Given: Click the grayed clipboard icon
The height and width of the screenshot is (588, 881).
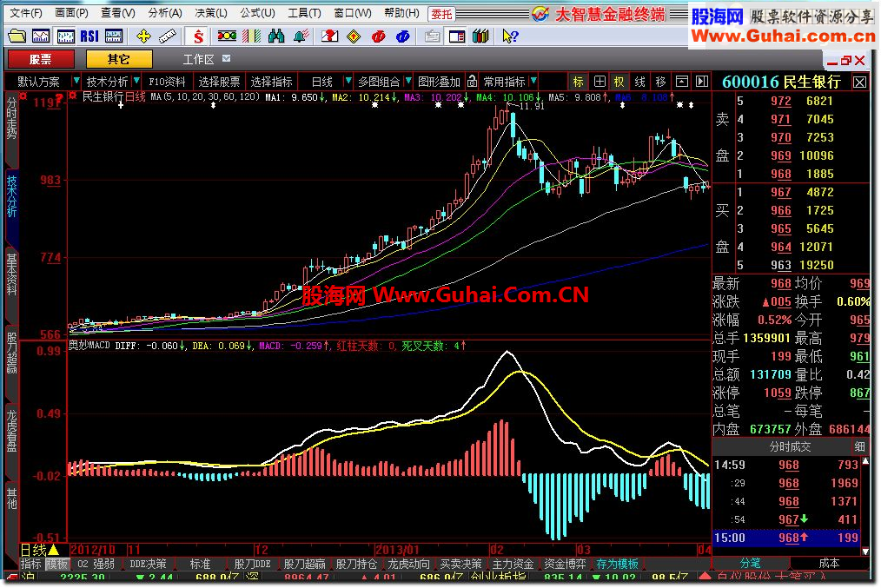Looking at the screenshot, I should click(x=432, y=36).
